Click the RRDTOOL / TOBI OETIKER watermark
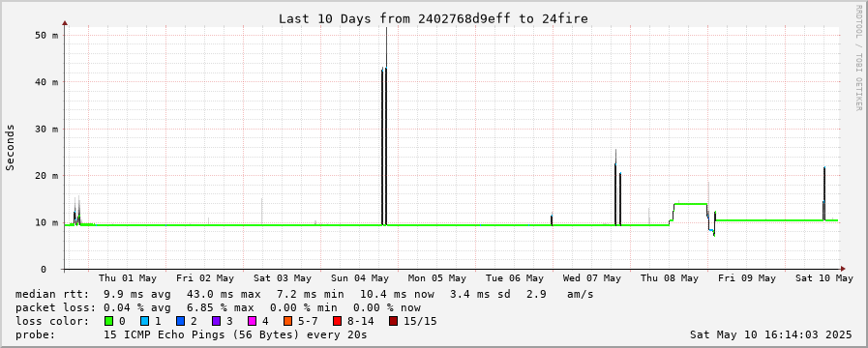This screenshot has width=868, height=348. (858, 57)
